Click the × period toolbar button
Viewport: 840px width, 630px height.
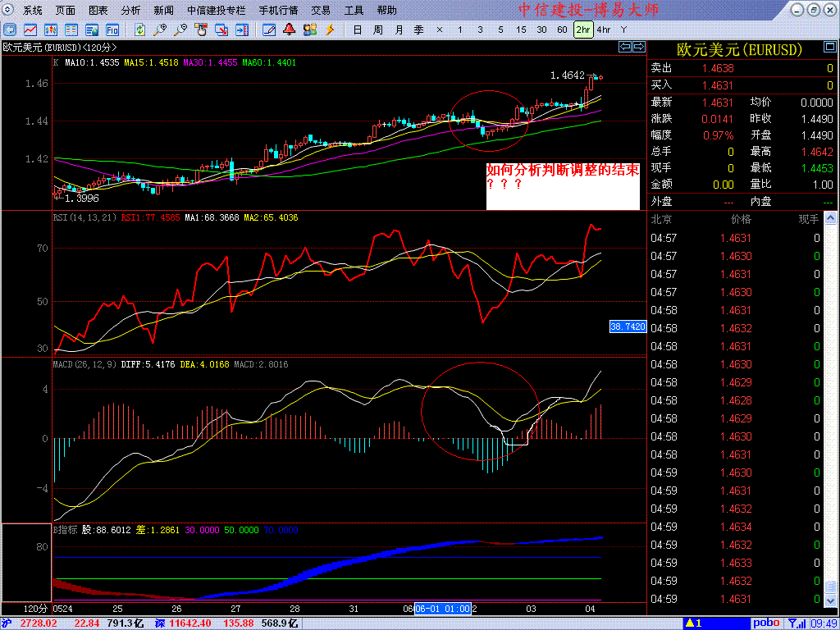coord(440,30)
